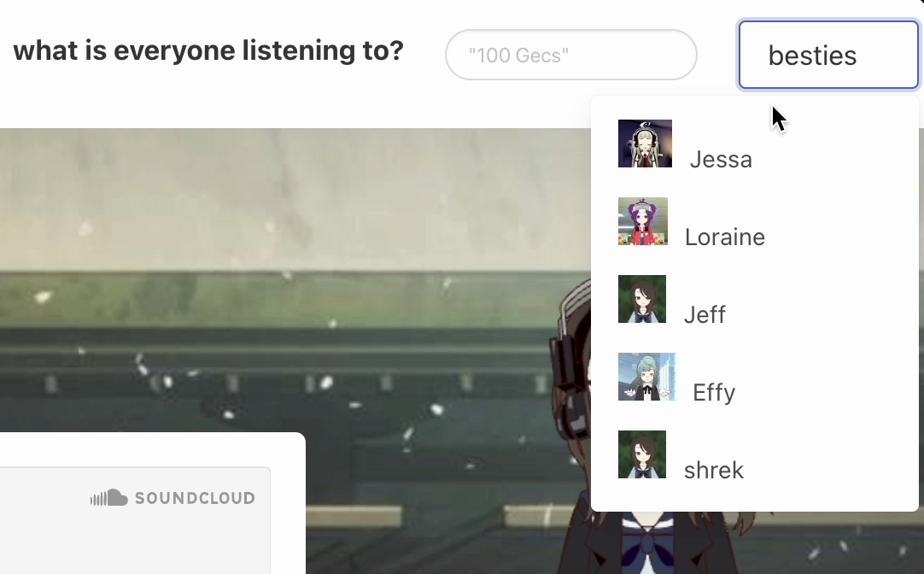Click the SoundCloud cloud logo icon
Image resolution: width=924 pixels, height=574 pixels.
[x=109, y=498]
